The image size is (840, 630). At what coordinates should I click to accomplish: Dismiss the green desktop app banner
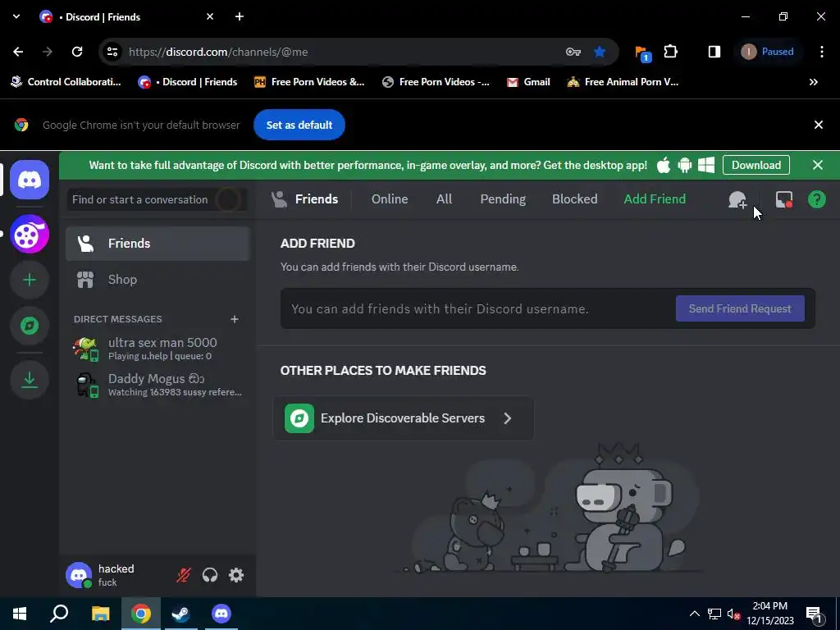pyautogui.click(x=818, y=165)
